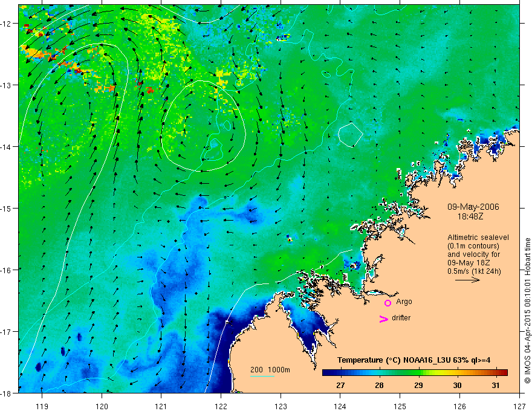Image resolution: width=532 pixels, height=411 pixels.
Task: Click longitude axis label 127
Action: point(519,406)
